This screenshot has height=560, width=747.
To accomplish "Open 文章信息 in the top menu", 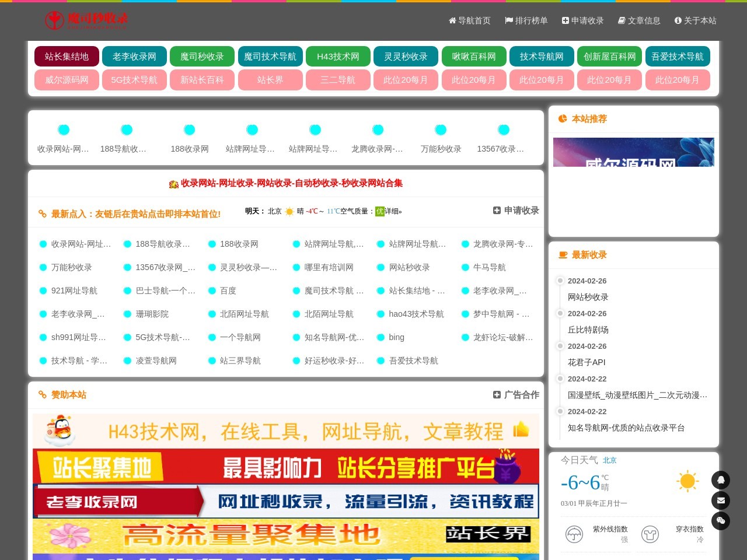I will 639,20.
